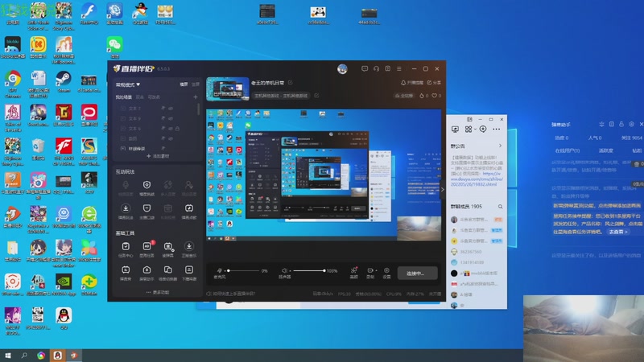Switch to 横屏 landscape orientation
The width and height of the screenshot is (644, 362).
pos(184,84)
